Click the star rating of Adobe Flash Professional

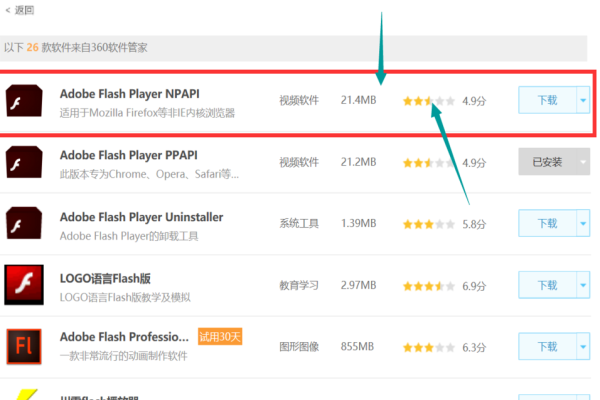pos(429,348)
